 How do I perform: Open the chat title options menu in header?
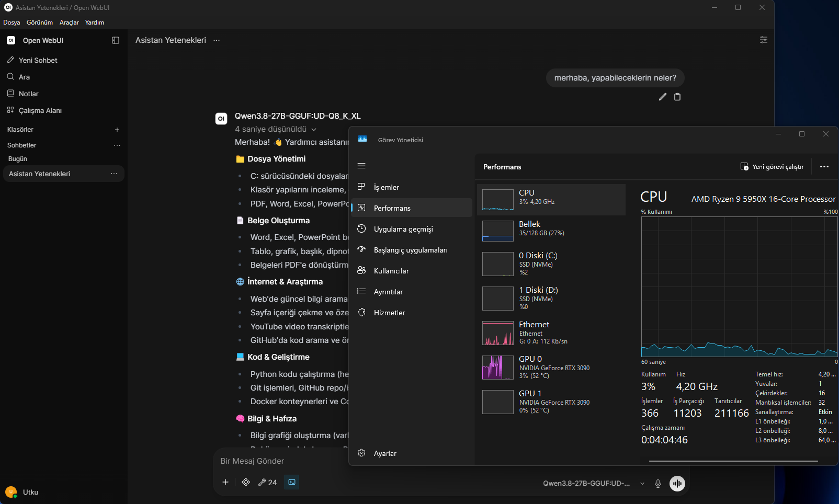pos(217,40)
